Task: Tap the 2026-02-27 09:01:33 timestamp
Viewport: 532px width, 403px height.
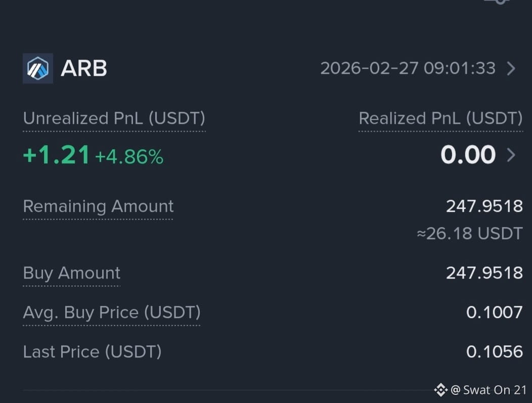Action: point(408,68)
